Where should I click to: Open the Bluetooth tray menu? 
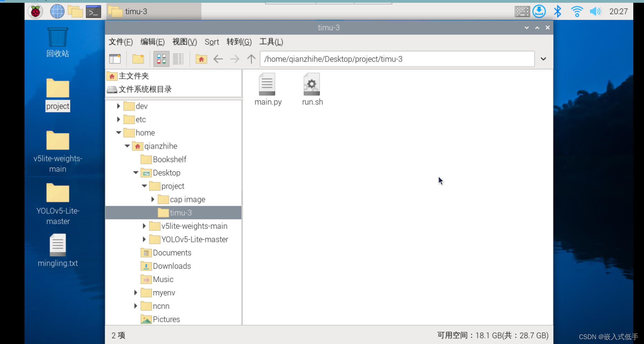tap(557, 11)
